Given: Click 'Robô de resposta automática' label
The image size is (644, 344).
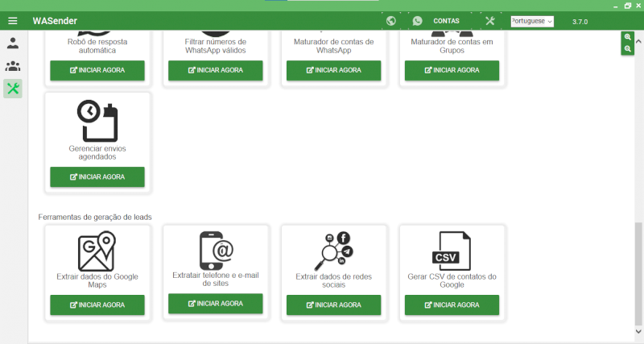Looking at the screenshot, I should tap(97, 46).
